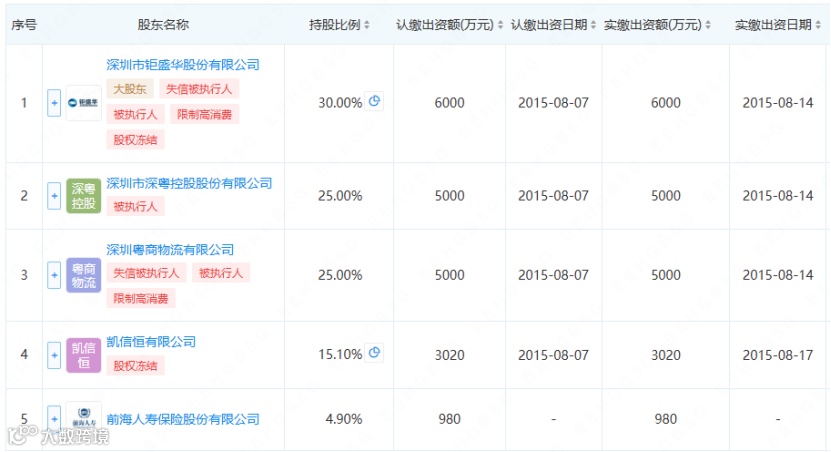This screenshot has height=452, width=831.
Task: Select 2015-08-14 date in 钜盛华 row
Action: [x=777, y=103]
